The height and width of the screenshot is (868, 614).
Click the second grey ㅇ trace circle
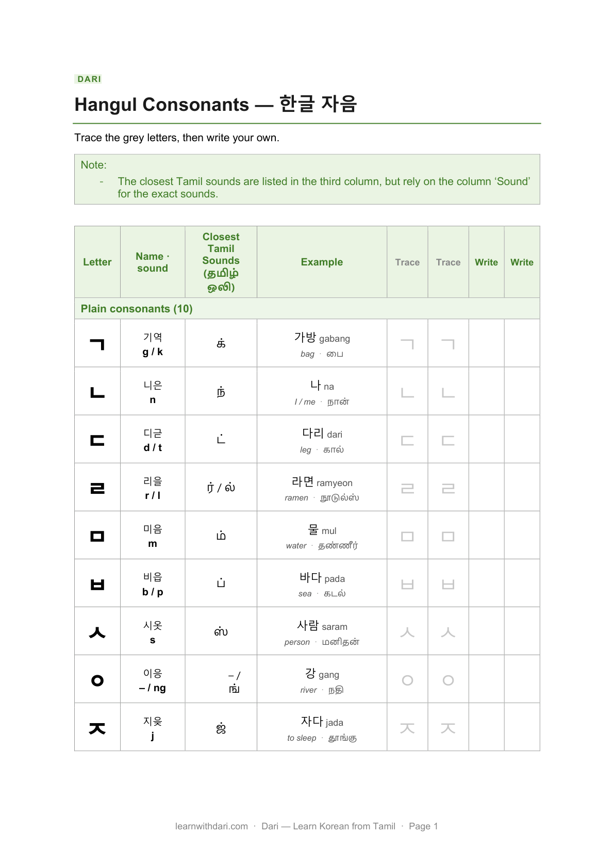coord(448,680)
